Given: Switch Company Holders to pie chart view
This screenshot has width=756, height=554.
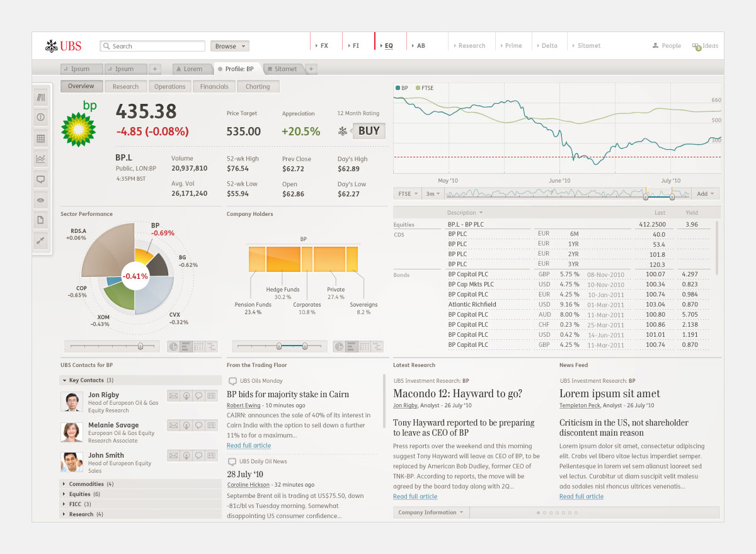Looking at the screenshot, I should (x=340, y=346).
